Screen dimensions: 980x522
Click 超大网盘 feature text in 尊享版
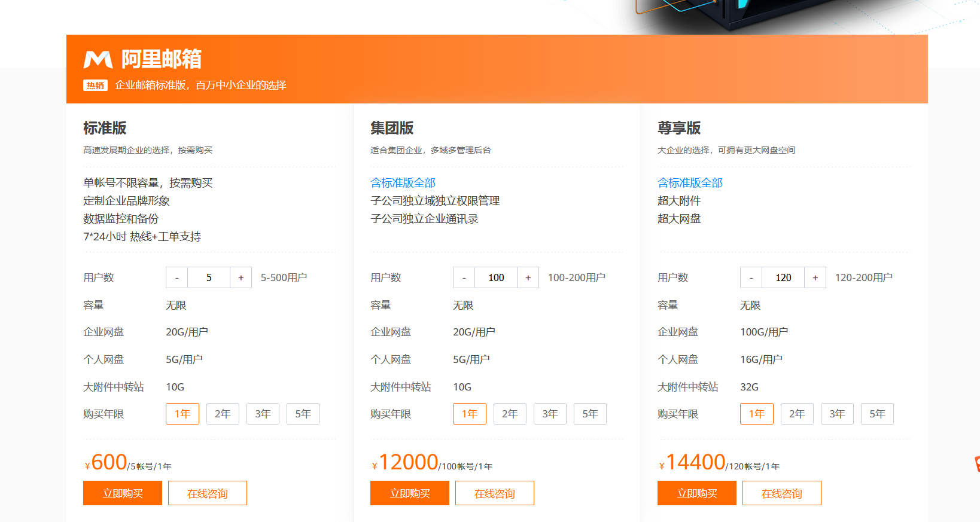point(679,219)
